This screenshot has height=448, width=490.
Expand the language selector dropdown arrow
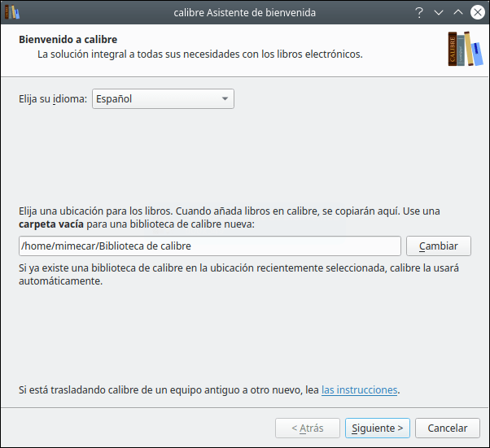pos(225,99)
